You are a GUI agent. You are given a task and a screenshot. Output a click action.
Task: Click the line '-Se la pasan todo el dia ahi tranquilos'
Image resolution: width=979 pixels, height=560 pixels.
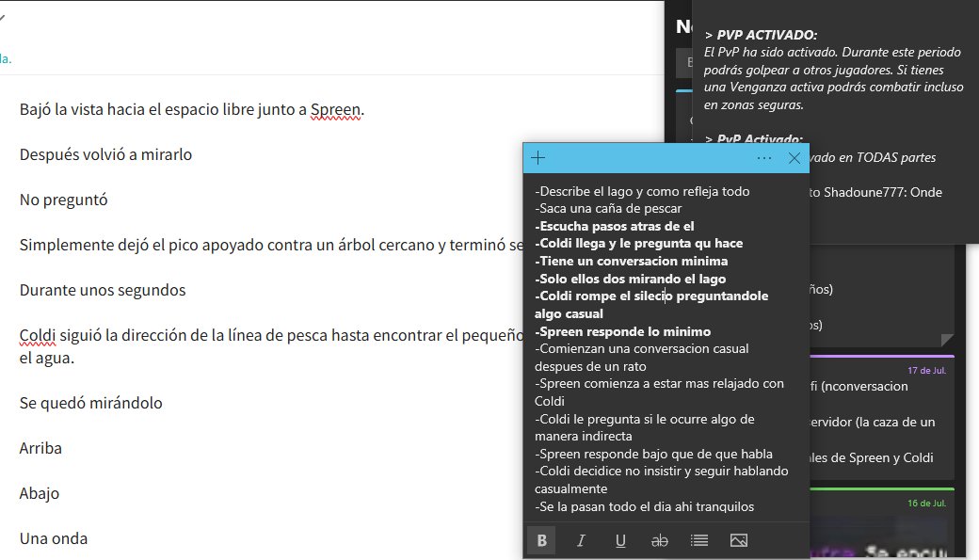click(x=644, y=507)
